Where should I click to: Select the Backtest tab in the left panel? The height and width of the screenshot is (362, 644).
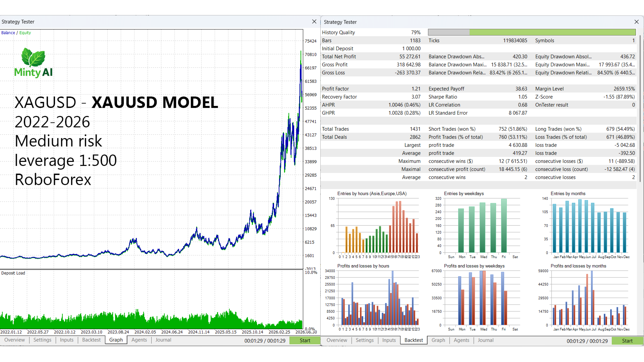click(92, 340)
